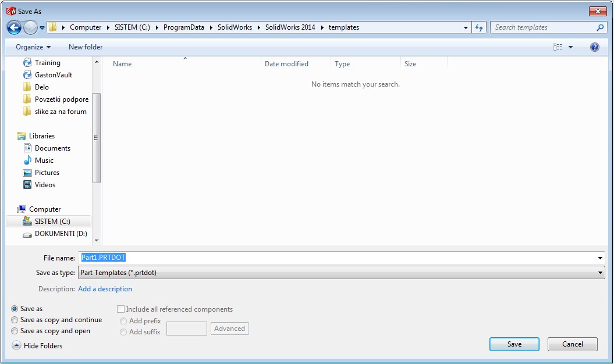Select the DOKUMENTI (D:) drive
This screenshot has height=364, width=614.
pos(61,234)
